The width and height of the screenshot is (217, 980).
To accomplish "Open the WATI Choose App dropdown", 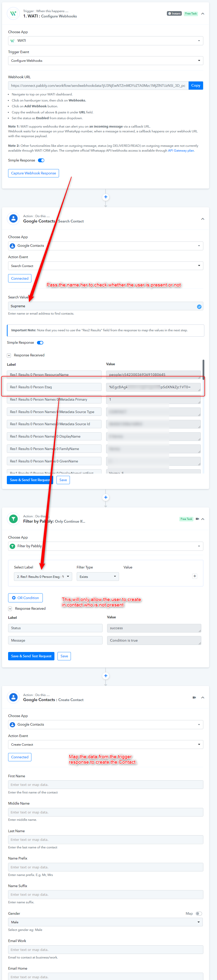I will click(105, 41).
